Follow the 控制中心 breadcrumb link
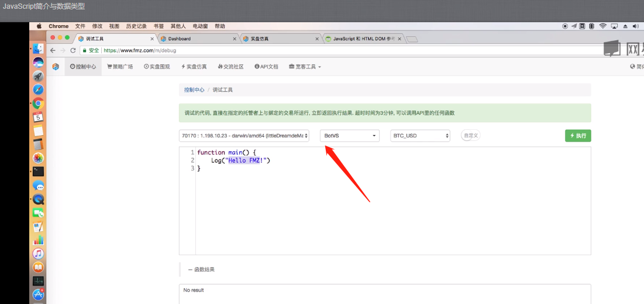 (x=194, y=90)
